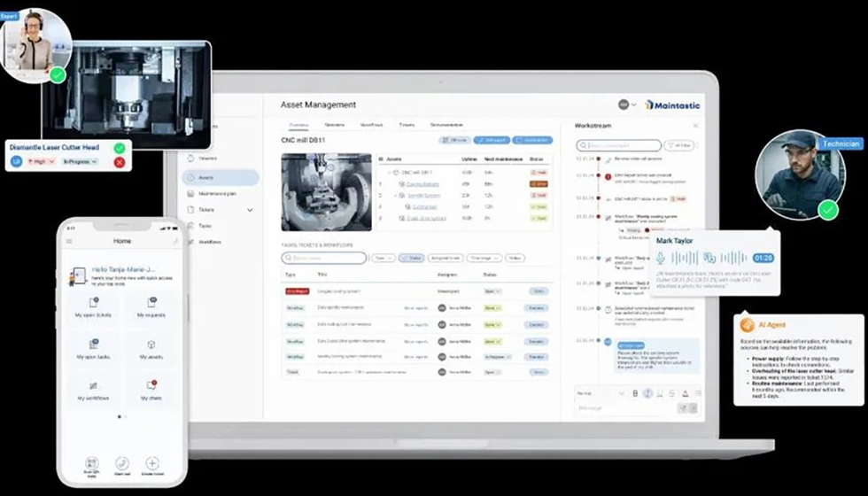The image size is (868, 496).
Task: Click green checkmark on Technician avatar
Action: (x=828, y=210)
